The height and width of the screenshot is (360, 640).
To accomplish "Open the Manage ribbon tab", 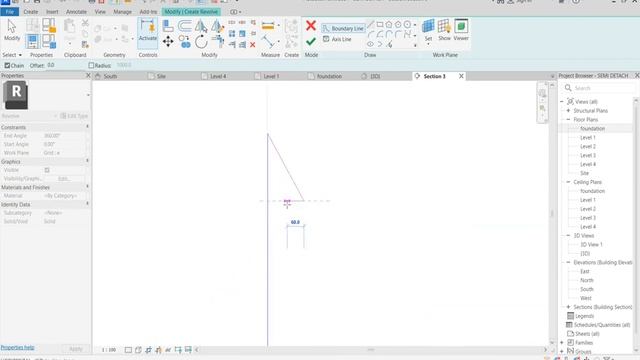I will pyautogui.click(x=122, y=12).
